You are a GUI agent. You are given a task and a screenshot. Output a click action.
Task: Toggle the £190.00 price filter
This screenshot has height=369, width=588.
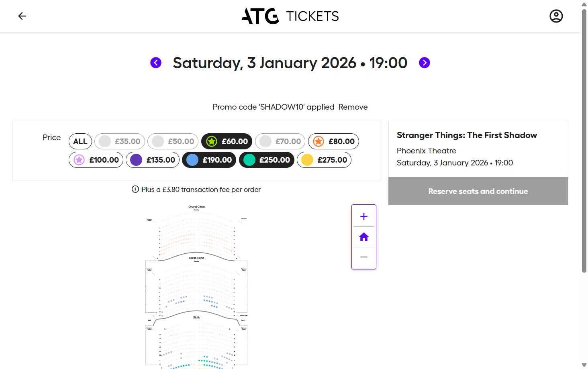coord(209,160)
